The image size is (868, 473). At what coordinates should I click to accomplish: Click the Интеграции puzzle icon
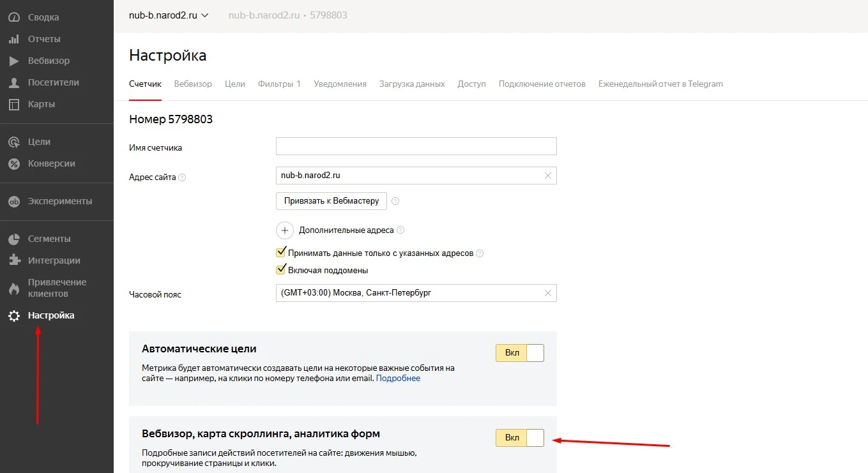click(x=14, y=260)
